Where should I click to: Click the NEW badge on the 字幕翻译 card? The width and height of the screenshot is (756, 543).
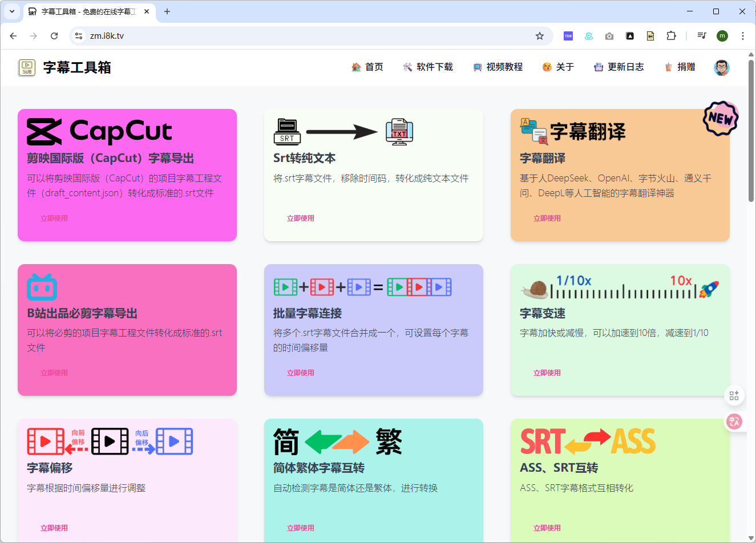pos(721,119)
